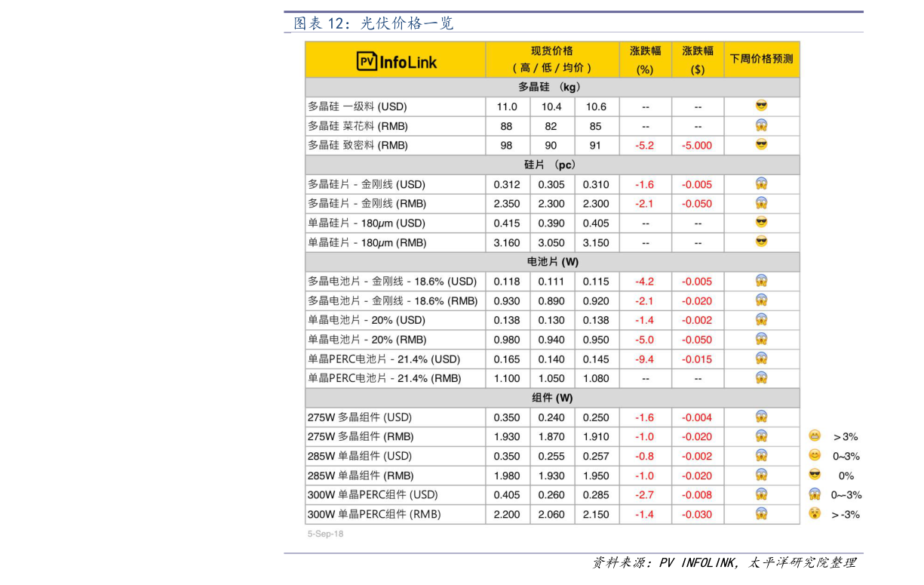The image size is (924, 585).
Task: Click the legend emoji beside >-3%
Action: coord(815,514)
